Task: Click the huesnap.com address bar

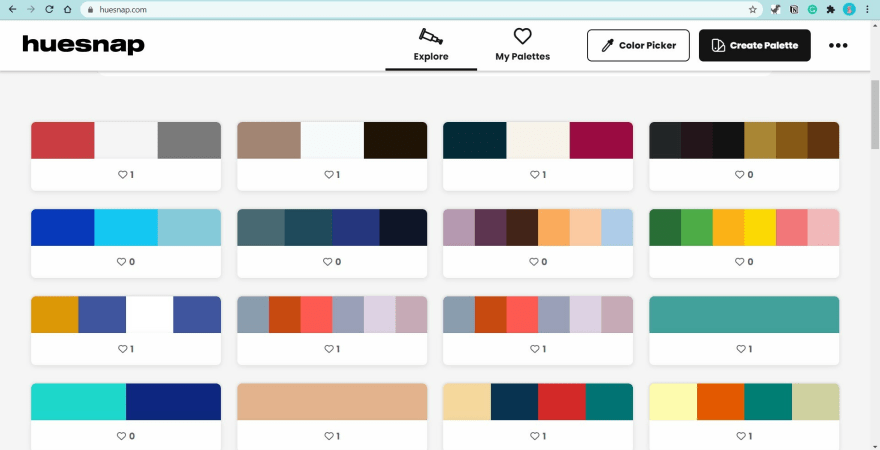Action: [421, 10]
